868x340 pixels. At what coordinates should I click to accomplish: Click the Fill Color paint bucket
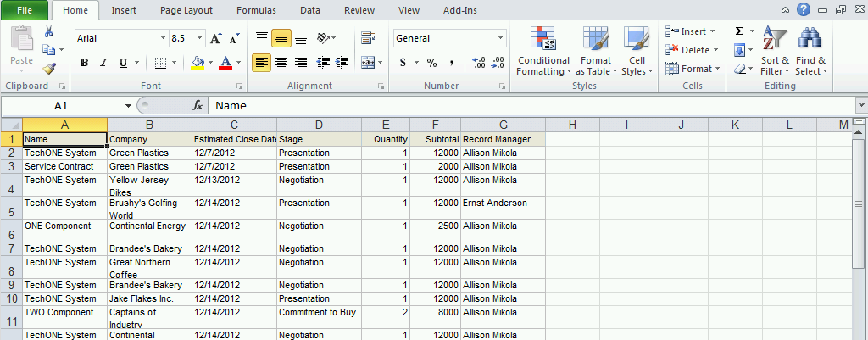click(198, 63)
